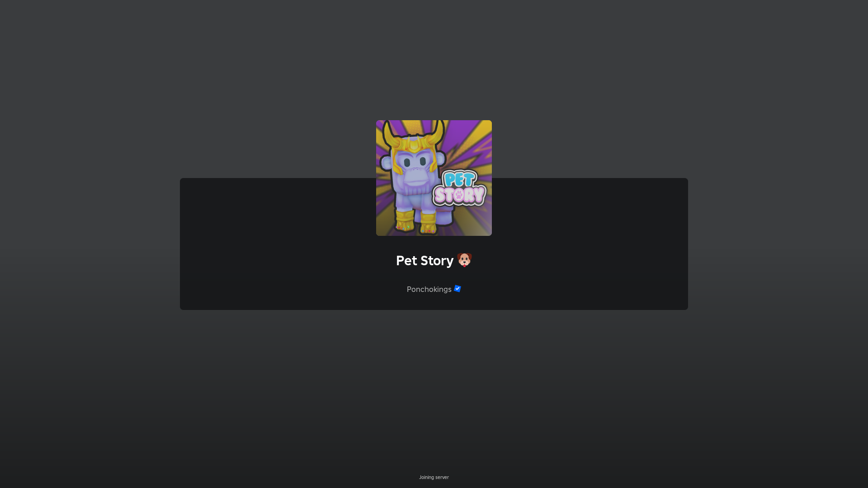Image resolution: width=868 pixels, height=488 pixels.
Task: Click the blue PET word in the logo
Action: (x=460, y=179)
